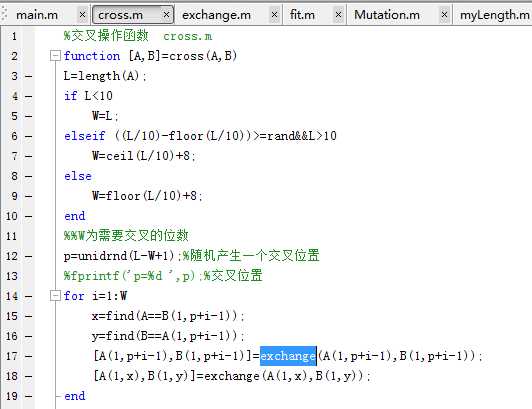Close the Mutation.m tab
Viewport: 532px width, 409px height.
coord(444,15)
